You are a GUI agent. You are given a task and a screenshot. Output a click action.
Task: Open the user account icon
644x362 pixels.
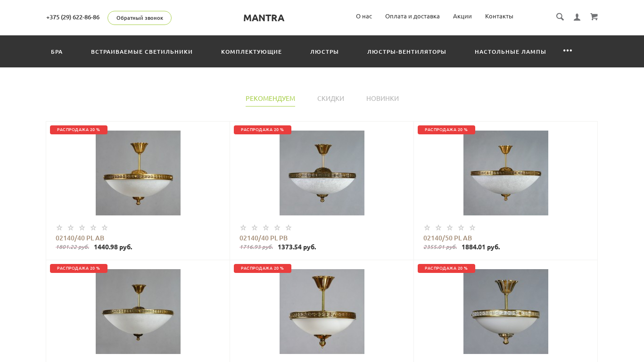(x=577, y=17)
